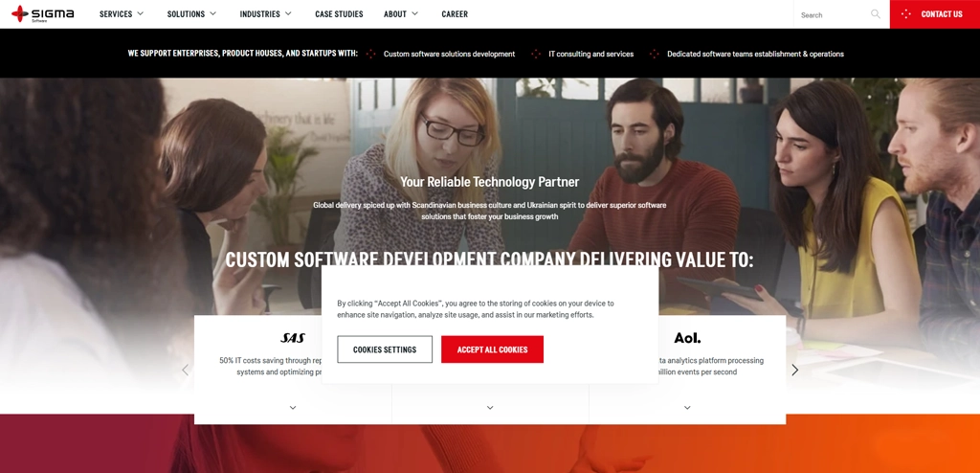Click into the Search input field
This screenshot has width=980, height=473.
tap(835, 14)
